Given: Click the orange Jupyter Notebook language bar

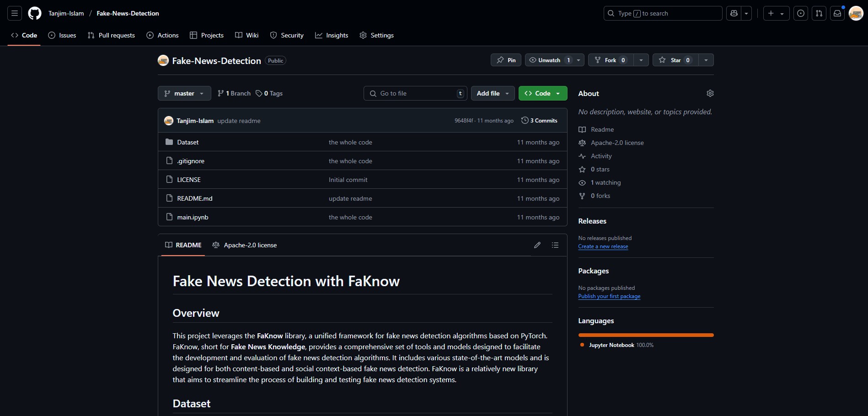Looking at the screenshot, I should coord(646,335).
